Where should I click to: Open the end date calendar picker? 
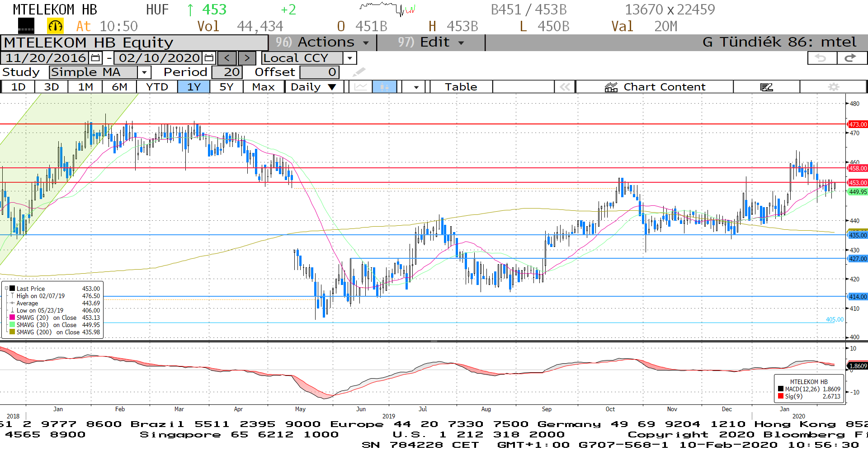pyautogui.click(x=209, y=58)
